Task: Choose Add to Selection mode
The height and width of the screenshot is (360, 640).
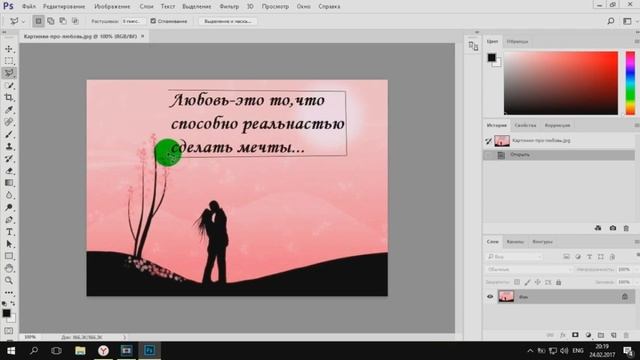Action: coord(51,21)
